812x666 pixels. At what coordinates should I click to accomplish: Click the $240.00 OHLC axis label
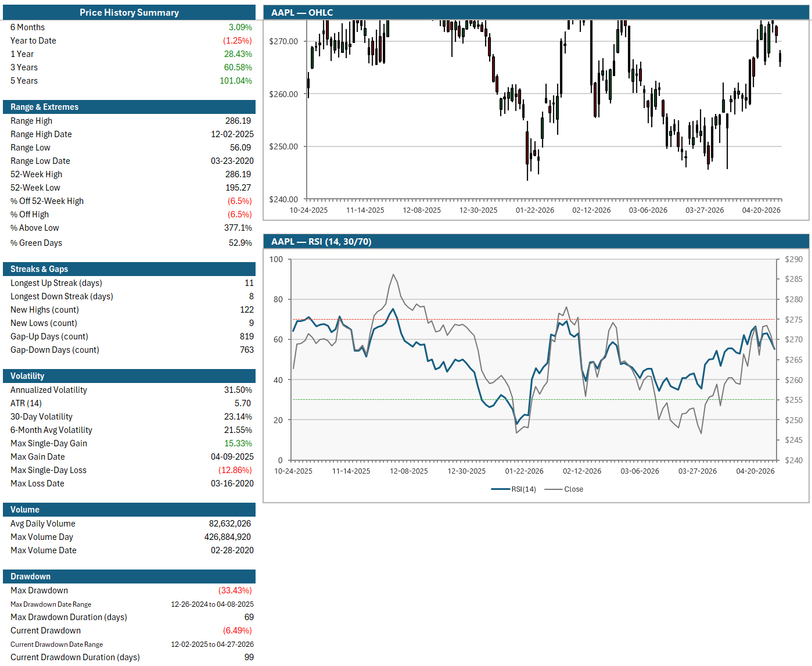(283, 199)
